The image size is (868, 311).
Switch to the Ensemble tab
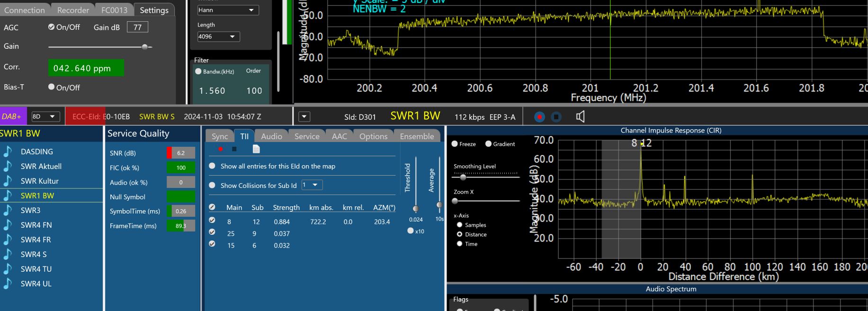pos(417,136)
